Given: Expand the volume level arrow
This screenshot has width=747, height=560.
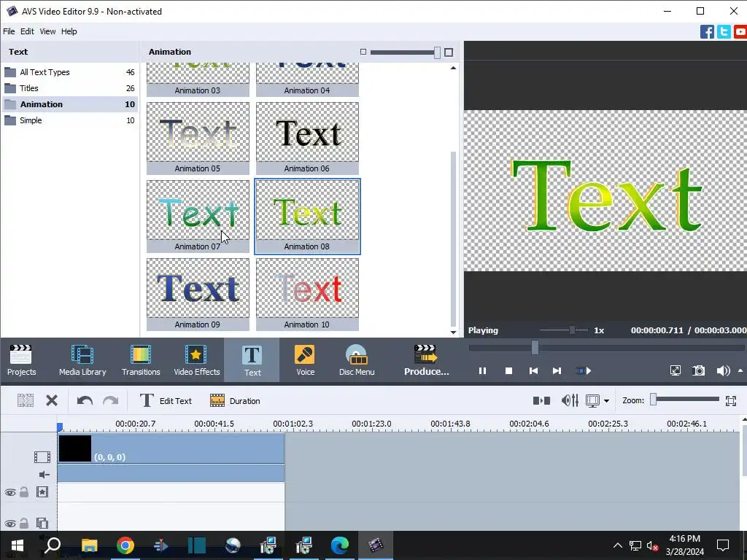Looking at the screenshot, I should pos(740,370).
